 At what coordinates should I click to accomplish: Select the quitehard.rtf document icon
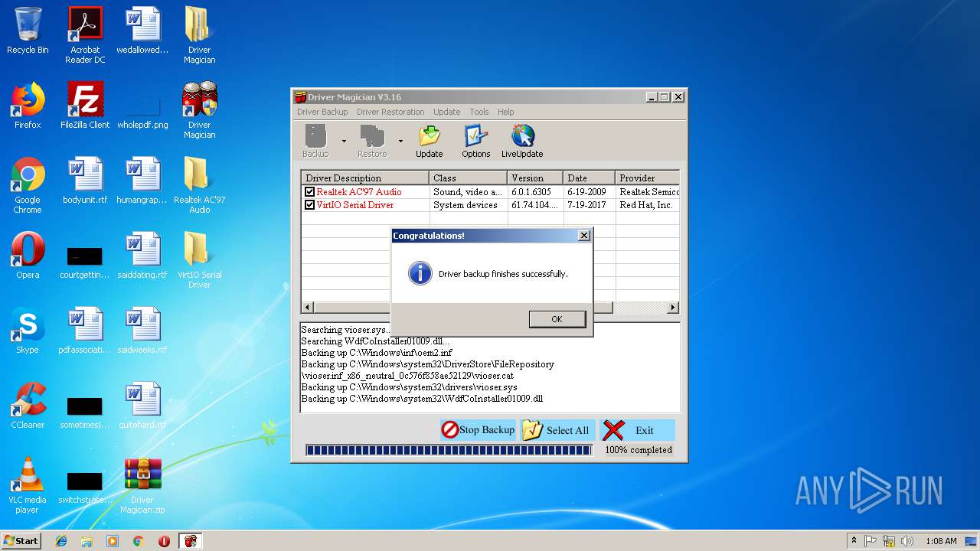[142, 406]
